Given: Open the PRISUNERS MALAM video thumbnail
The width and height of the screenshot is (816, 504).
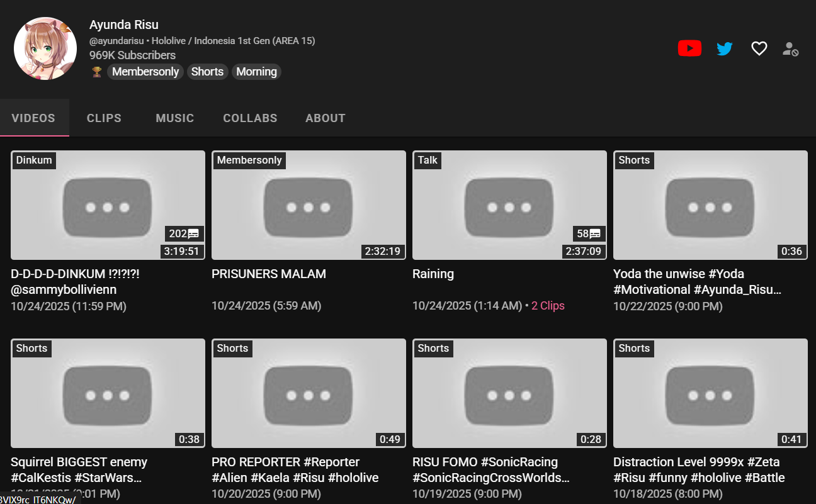Looking at the screenshot, I should click(309, 205).
